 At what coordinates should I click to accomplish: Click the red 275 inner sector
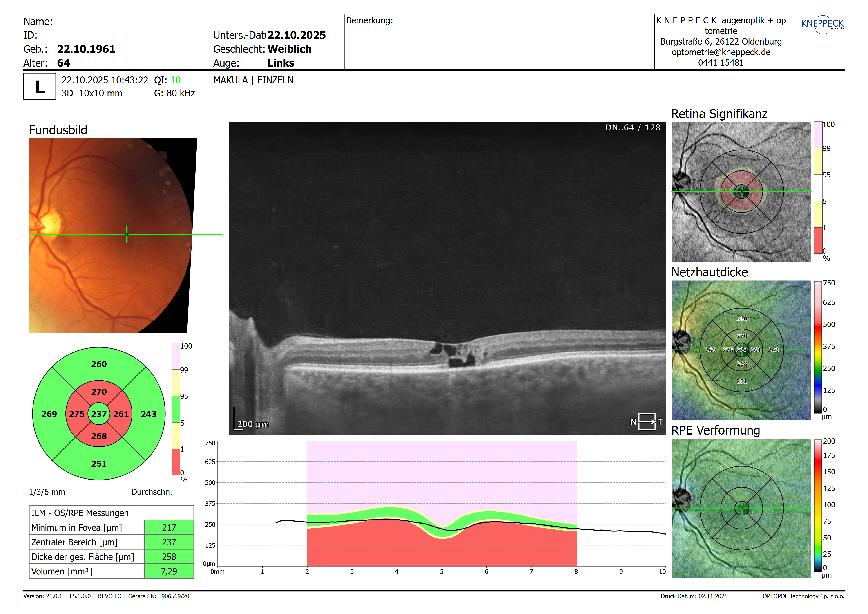[x=77, y=414]
